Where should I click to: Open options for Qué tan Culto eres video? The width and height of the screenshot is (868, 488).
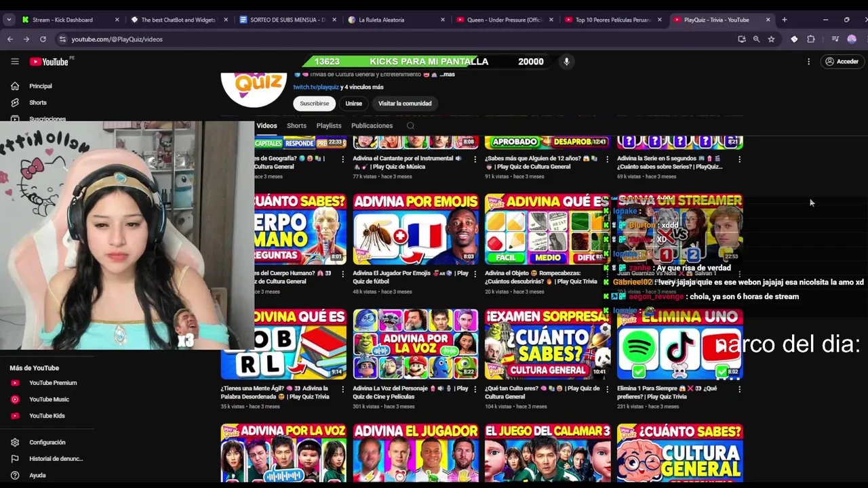click(607, 390)
